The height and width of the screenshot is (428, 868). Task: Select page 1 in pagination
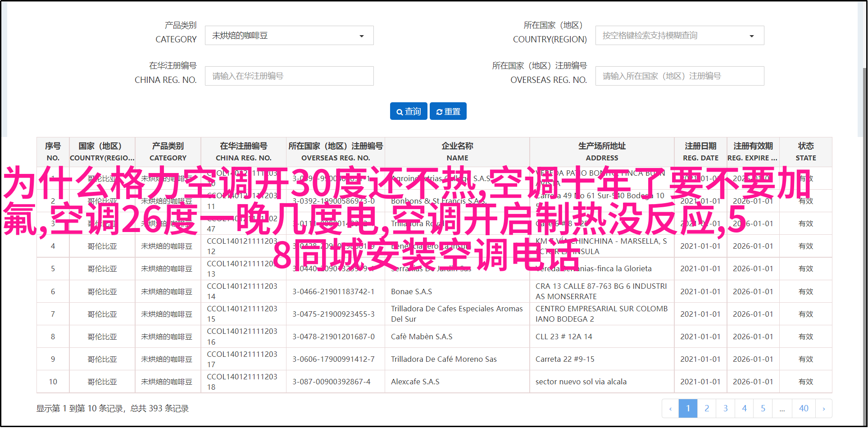click(688, 409)
